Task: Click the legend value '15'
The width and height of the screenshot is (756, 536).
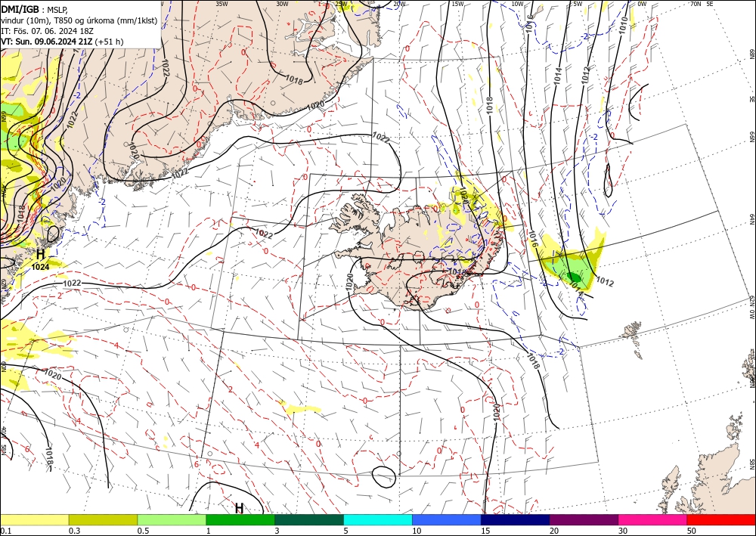Action: coord(485,531)
